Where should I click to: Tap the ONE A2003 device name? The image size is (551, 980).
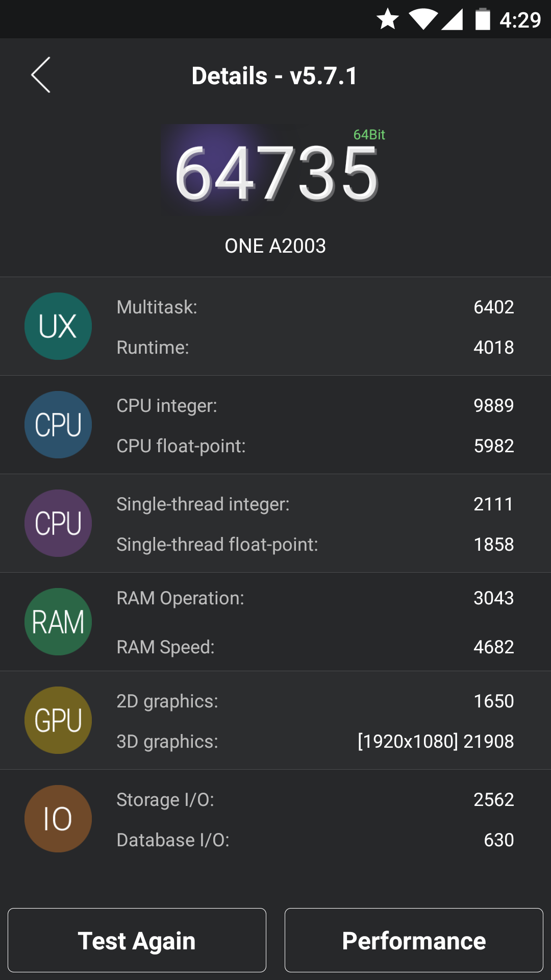pos(275,246)
